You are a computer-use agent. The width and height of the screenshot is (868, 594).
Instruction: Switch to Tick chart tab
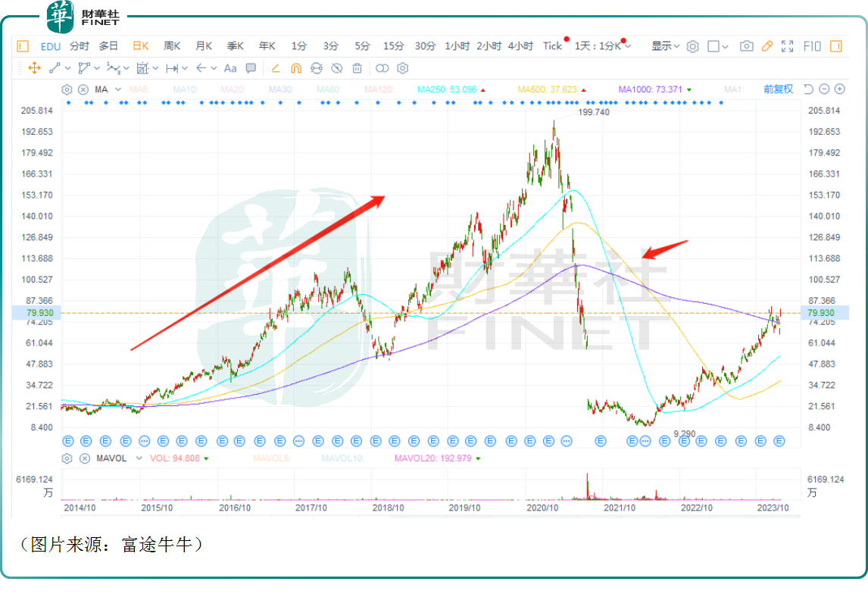pyautogui.click(x=552, y=46)
